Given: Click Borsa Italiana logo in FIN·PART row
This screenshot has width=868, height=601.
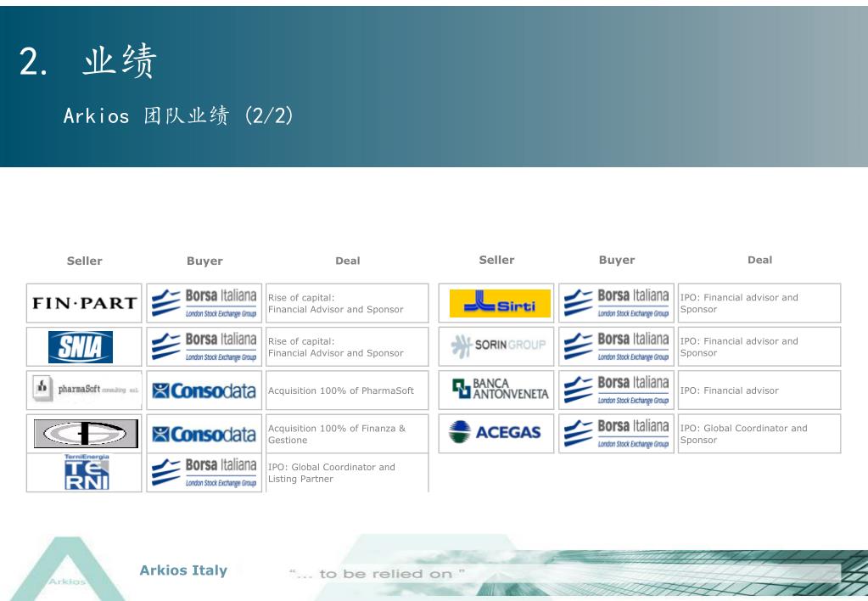Looking at the screenshot, I should coord(204,303).
